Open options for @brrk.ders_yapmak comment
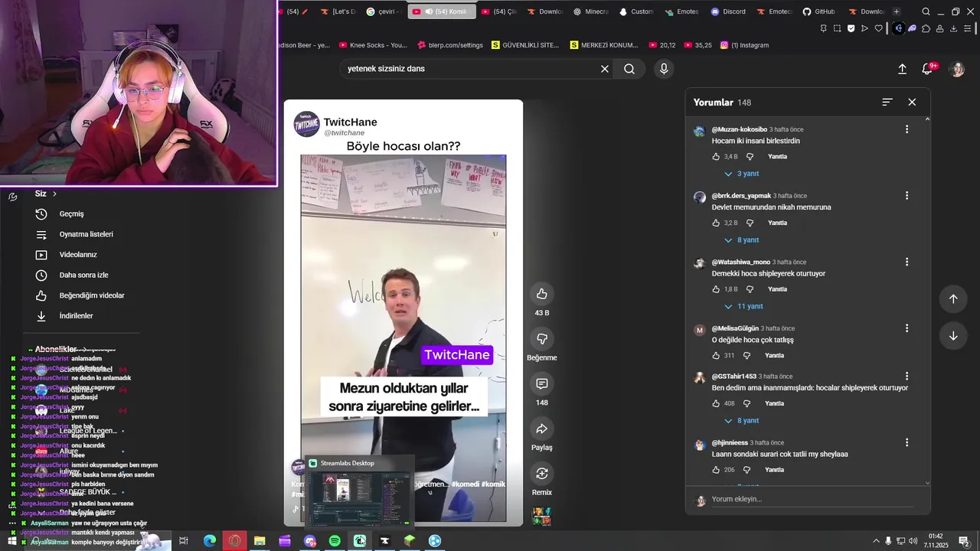The image size is (980, 551). click(x=906, y=196)
